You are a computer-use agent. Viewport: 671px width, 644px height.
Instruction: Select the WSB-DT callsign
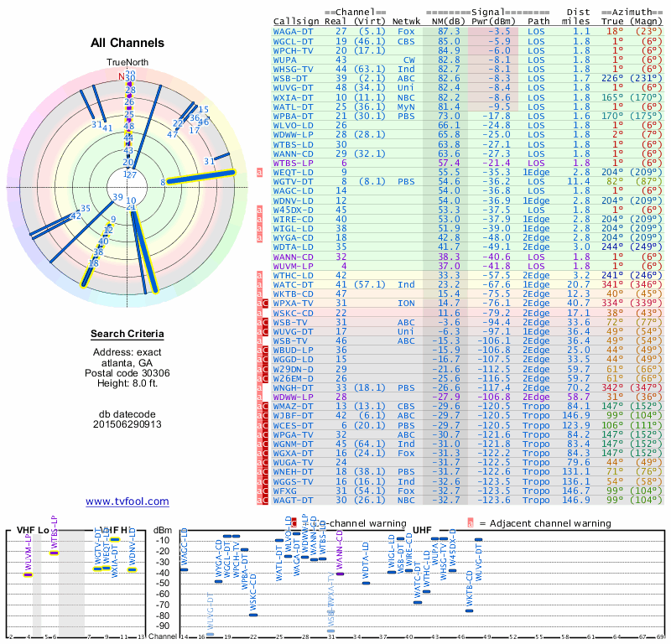click(x=290, y=78)
